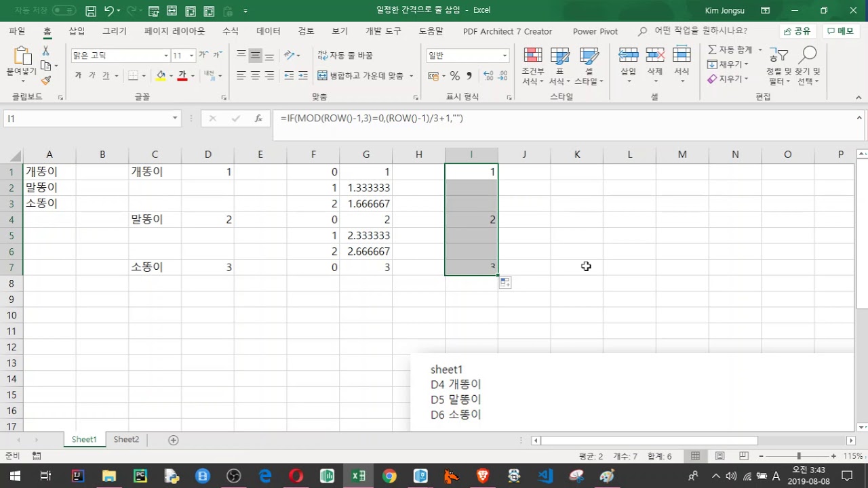868x488 pixels.
Task: Click the merge and center (병합하고 가운데 맞춤) button
Action: (361, 76)
